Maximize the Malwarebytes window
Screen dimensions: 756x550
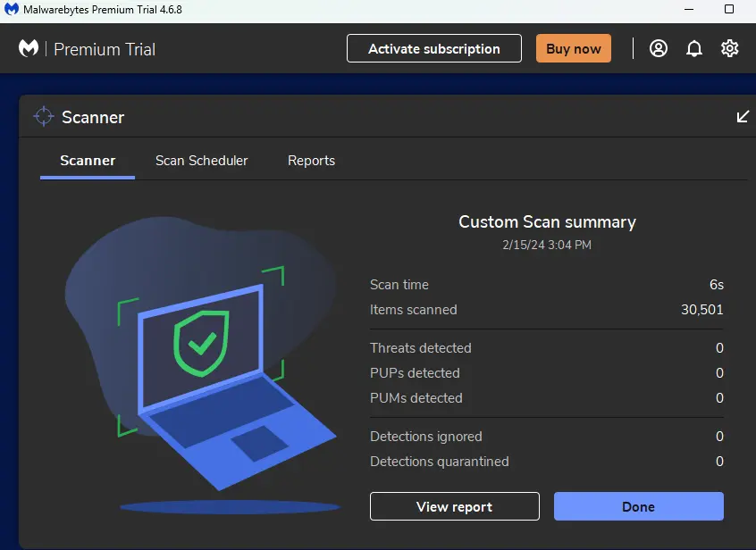729,9
